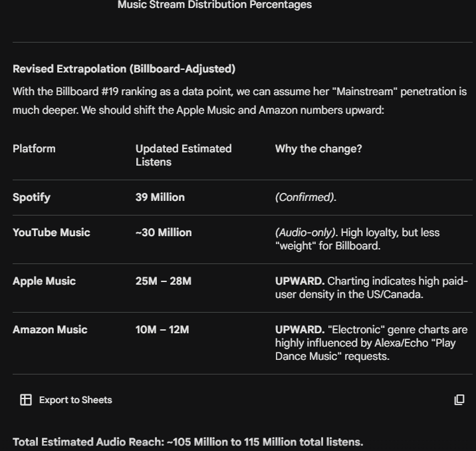476x451 pixels.
Task: Select the Platform column header
Action: point(34,149)
